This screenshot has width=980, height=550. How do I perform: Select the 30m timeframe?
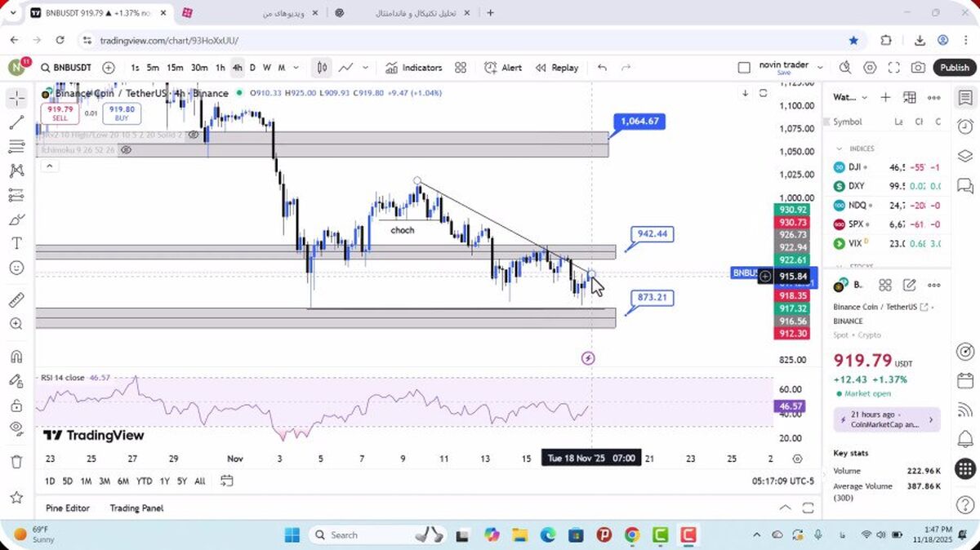pos(199,68)
